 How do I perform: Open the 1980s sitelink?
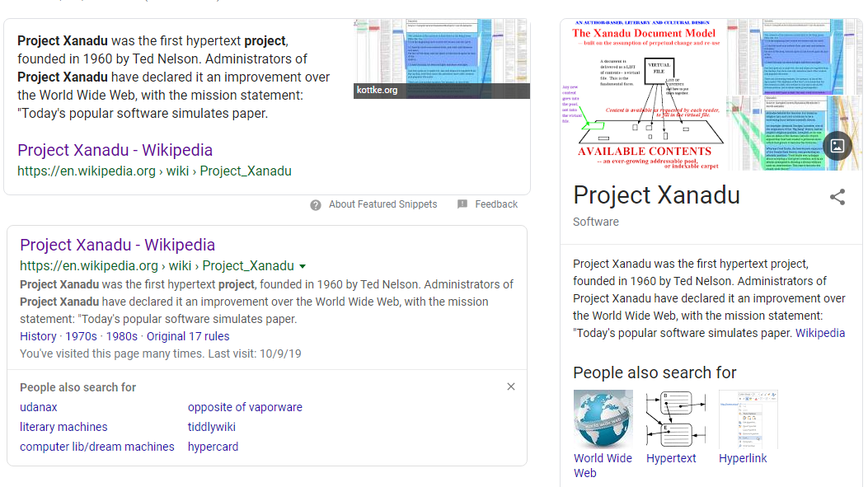tap(122, 336)
